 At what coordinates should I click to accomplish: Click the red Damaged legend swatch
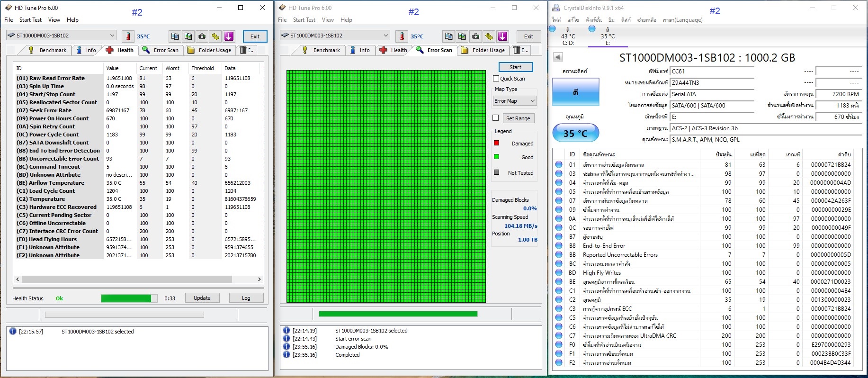(x=496, y=143)
